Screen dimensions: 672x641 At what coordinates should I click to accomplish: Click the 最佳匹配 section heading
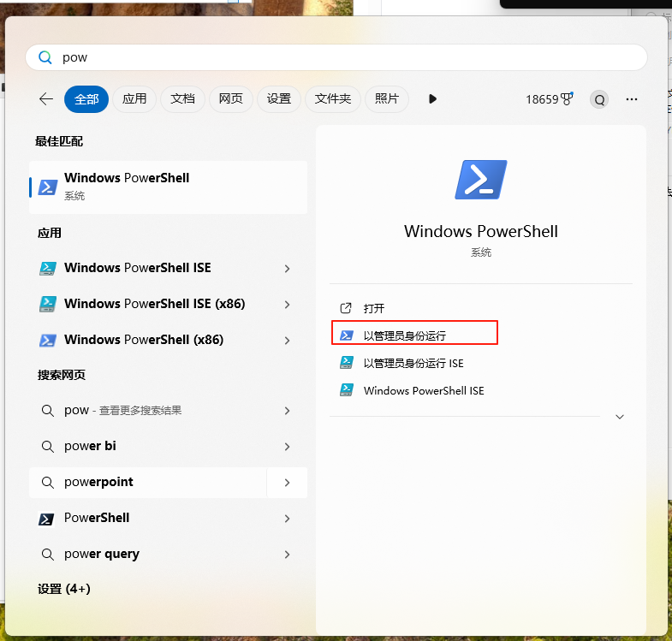[x=59, y=141]
